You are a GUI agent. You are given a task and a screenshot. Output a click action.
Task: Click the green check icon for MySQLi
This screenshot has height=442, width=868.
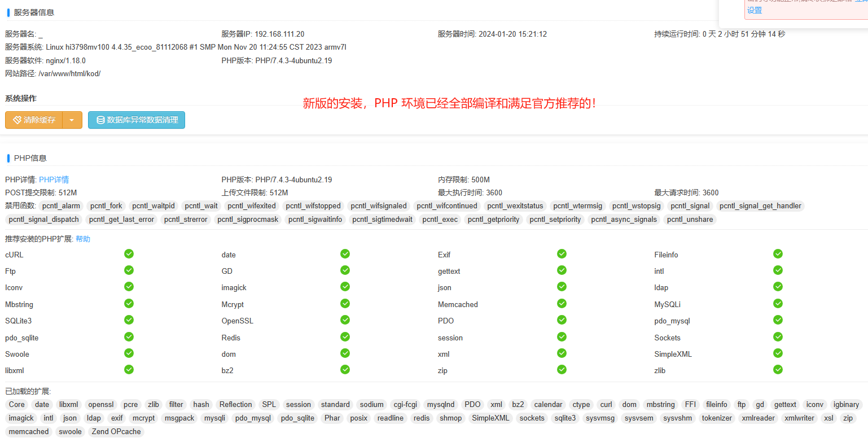(778, 304)
